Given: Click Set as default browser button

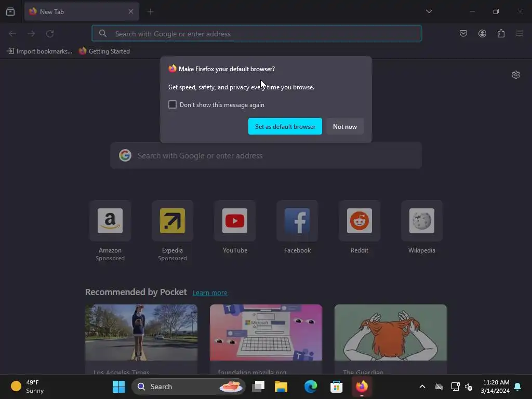Looking at the screenshot, I should click(285, 126).
